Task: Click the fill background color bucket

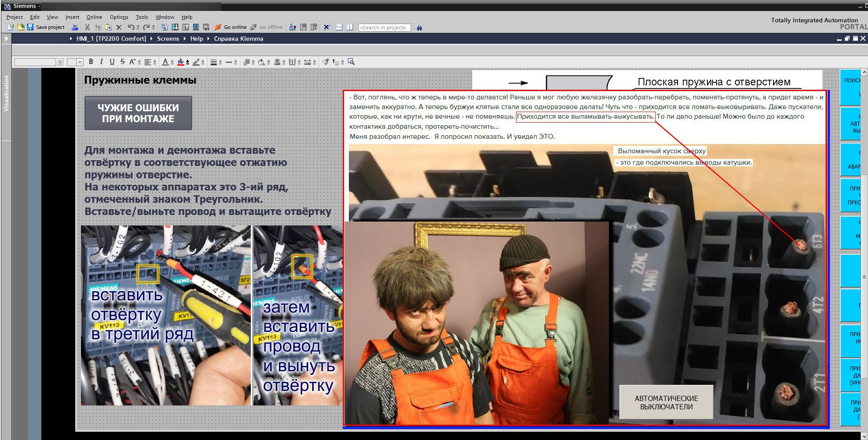Action: coord(180,62)
